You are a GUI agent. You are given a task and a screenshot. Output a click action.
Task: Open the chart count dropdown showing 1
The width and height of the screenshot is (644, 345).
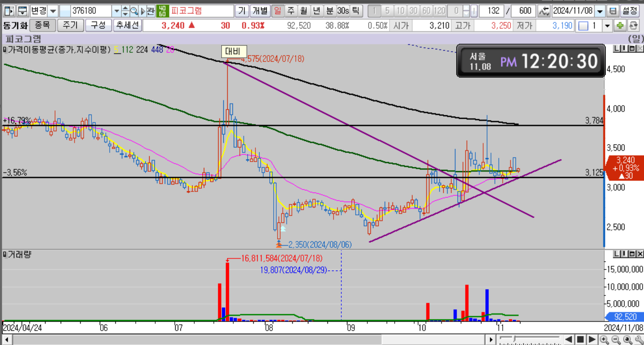click(x=608, y=26)
